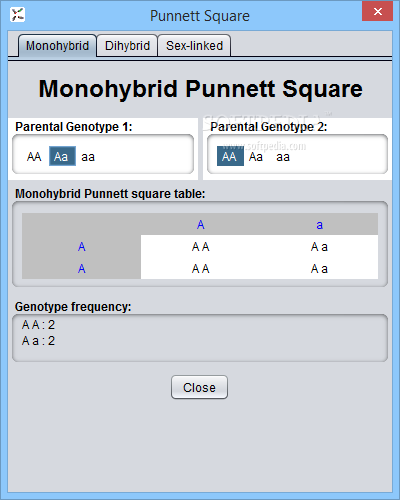
Task: Select the second row 'A A' cell
Action: pos(201,268)
